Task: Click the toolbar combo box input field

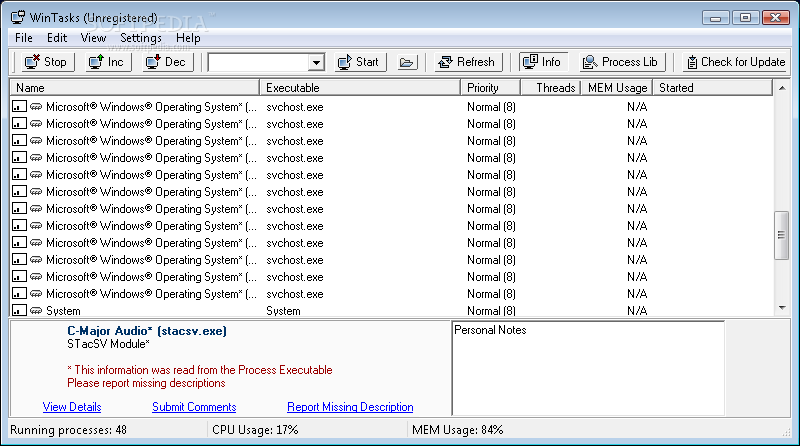Action: pos(259,63)
